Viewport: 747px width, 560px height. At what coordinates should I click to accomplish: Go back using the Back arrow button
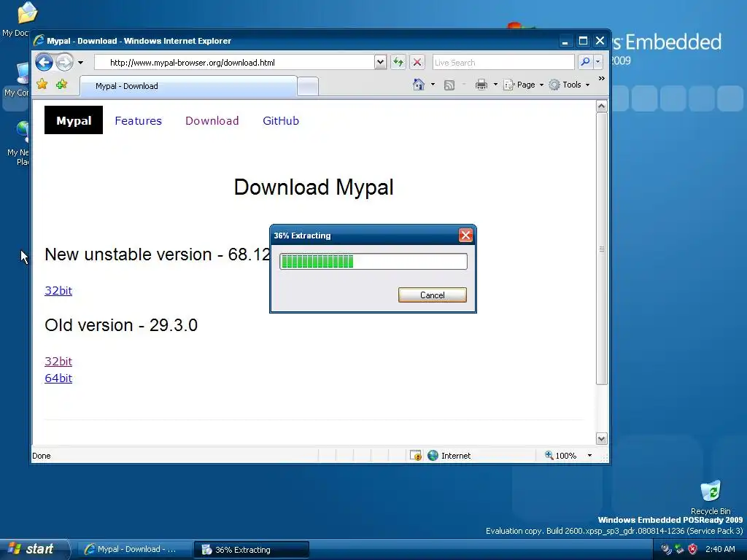(x=44, y=62)
